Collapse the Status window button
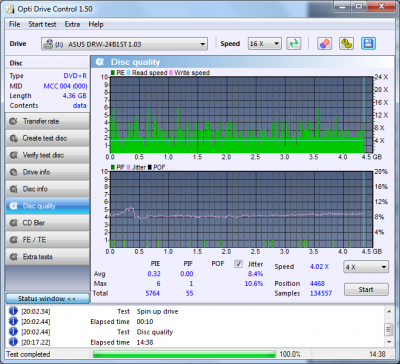The image size is (400, 364). [x=47, y=299]
